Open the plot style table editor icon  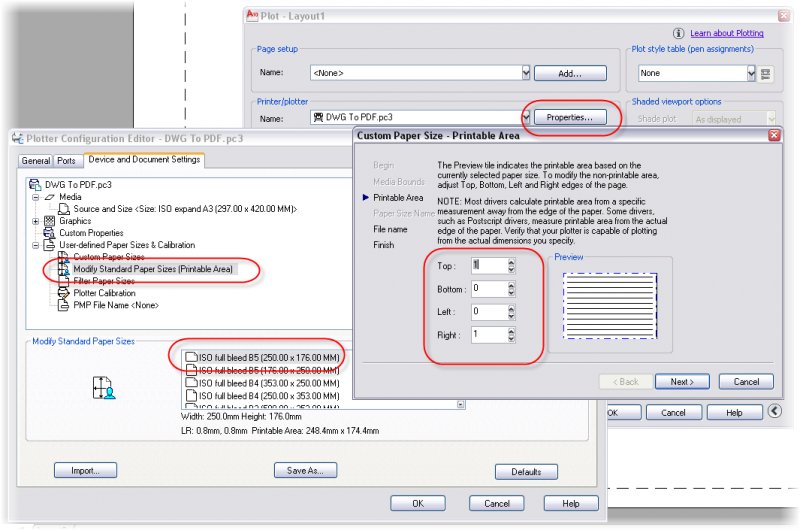(765, 73)
